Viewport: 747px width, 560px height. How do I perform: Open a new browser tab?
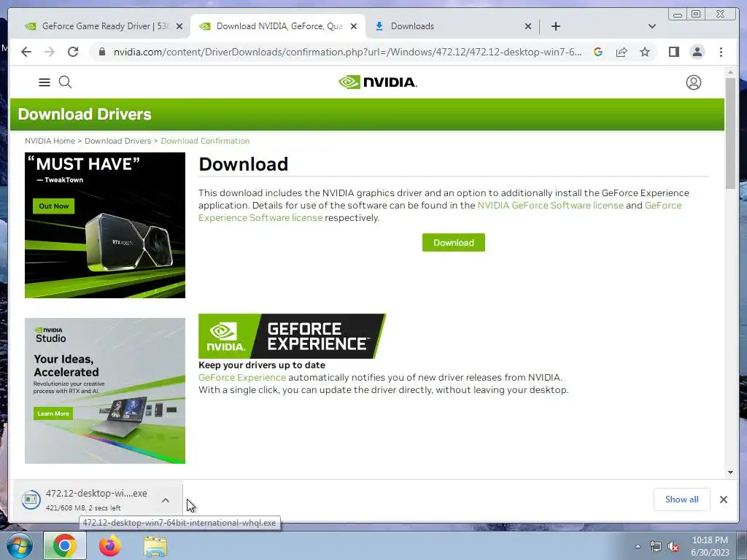tap(555, 26)
